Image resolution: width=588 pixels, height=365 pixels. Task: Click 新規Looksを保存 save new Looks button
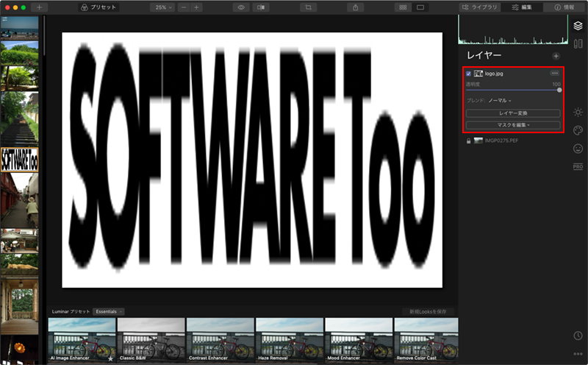[428, 312]
